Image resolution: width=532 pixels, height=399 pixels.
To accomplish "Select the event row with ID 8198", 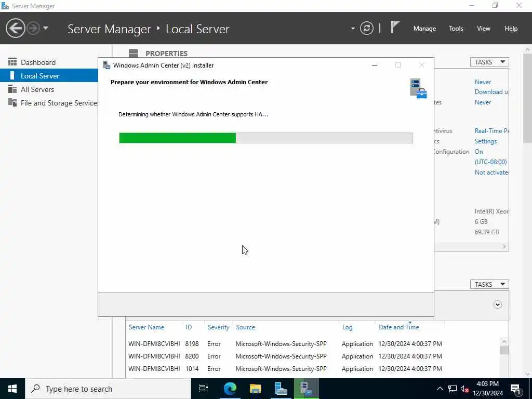I will click(312, 344).
